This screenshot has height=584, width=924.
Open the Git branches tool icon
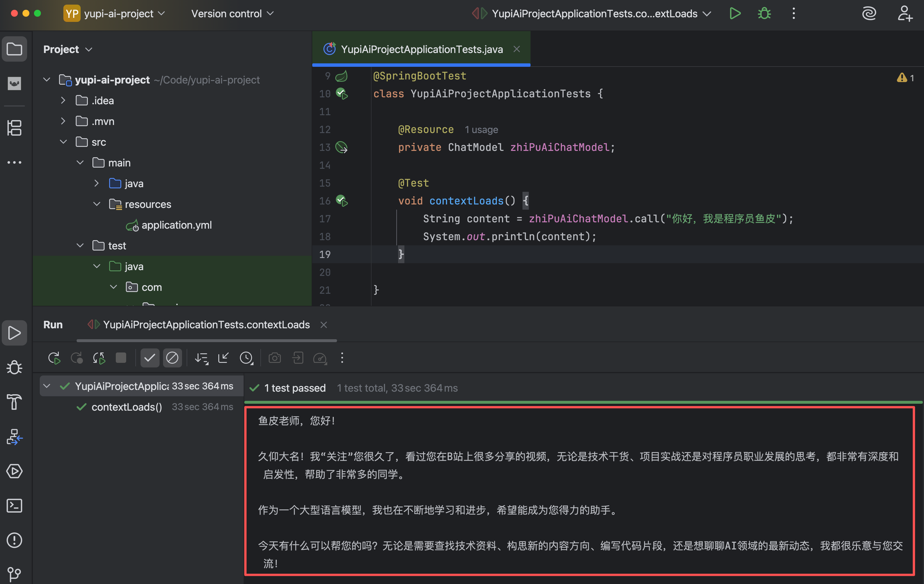pyautogui.click(x=14, y=574)
